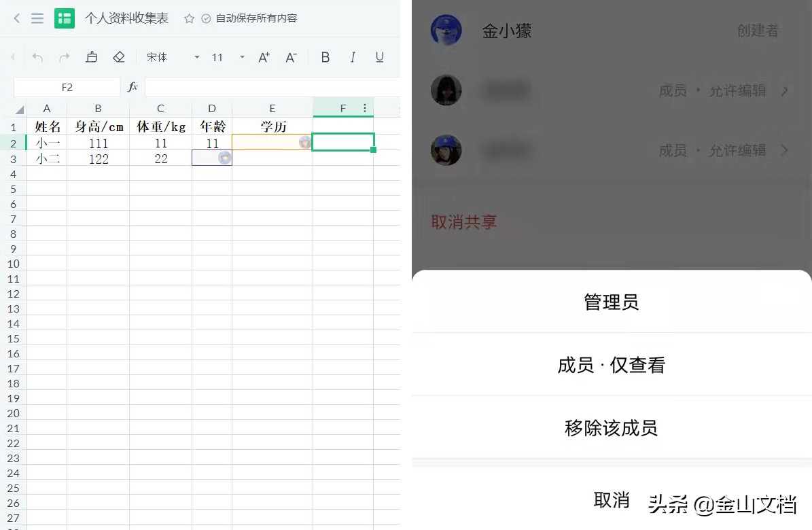The image size is (812, 530).
Task: Toggle italic formatting
Action: pos(353,57)
